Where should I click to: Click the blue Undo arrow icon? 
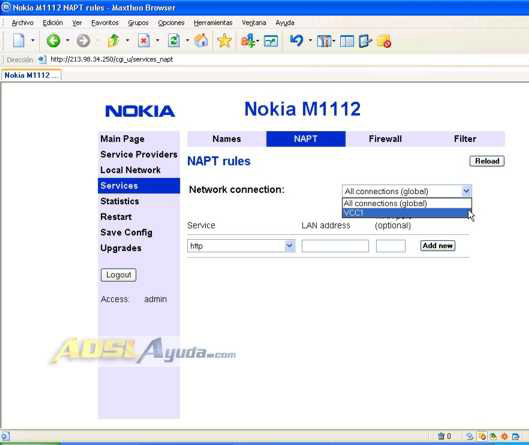click(296, 40)
